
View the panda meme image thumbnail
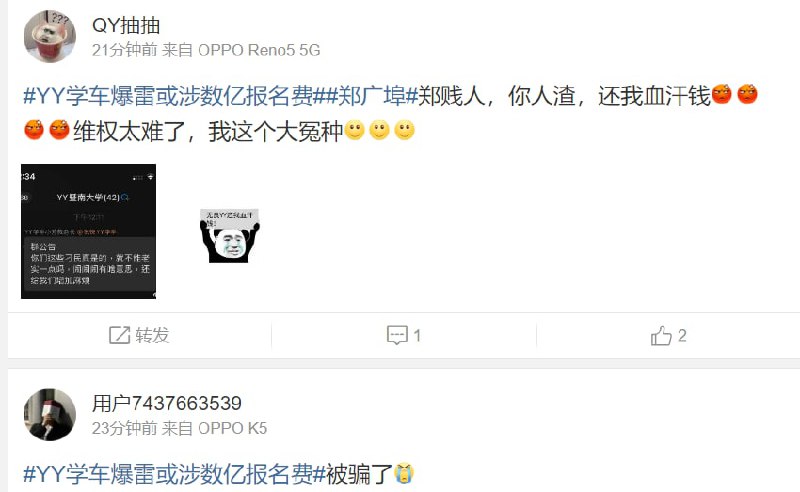coord(230,235)
